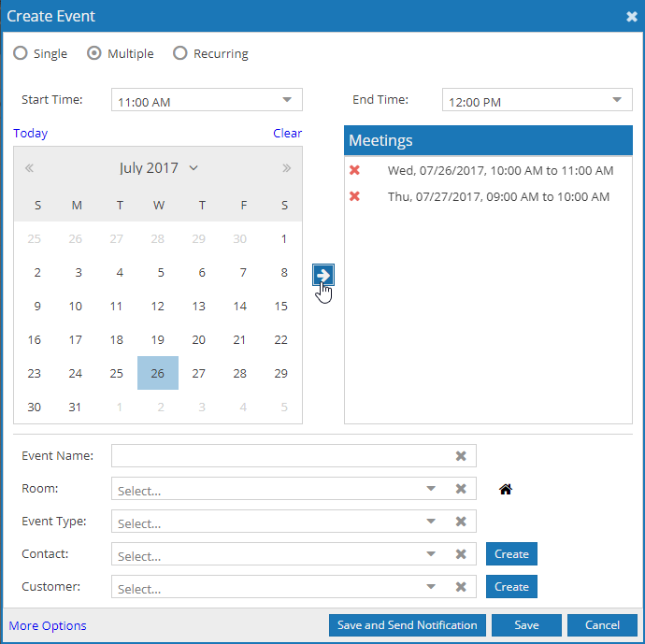
Task: Select July 26 on the calendar
Action: coord(158,373)
